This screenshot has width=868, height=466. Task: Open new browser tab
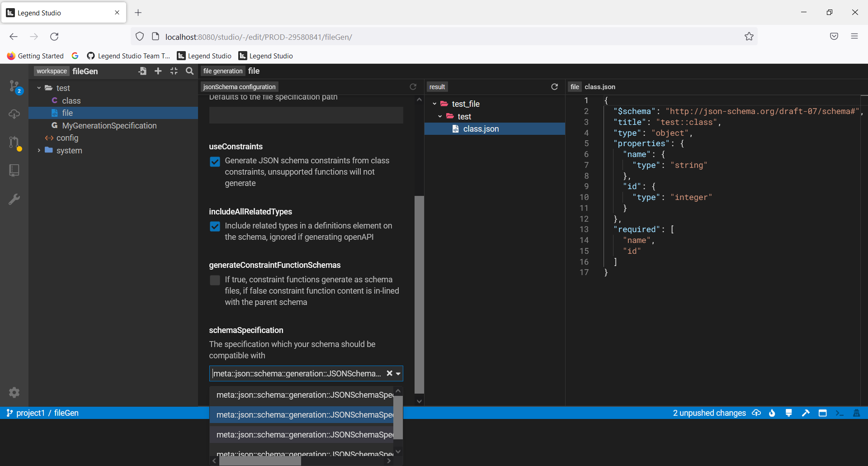[x=138, y=13]
